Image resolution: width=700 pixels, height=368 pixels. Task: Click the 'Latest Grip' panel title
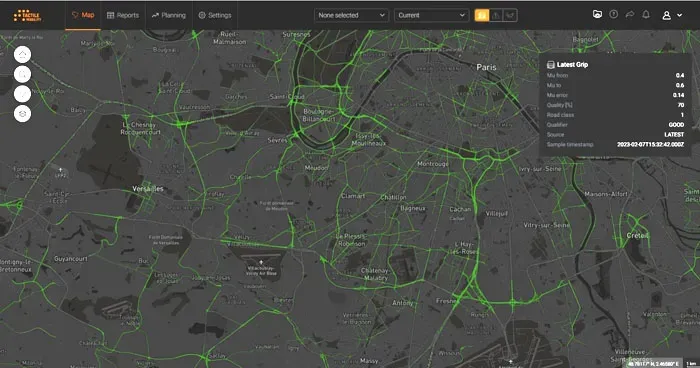(x=572, y=65)
